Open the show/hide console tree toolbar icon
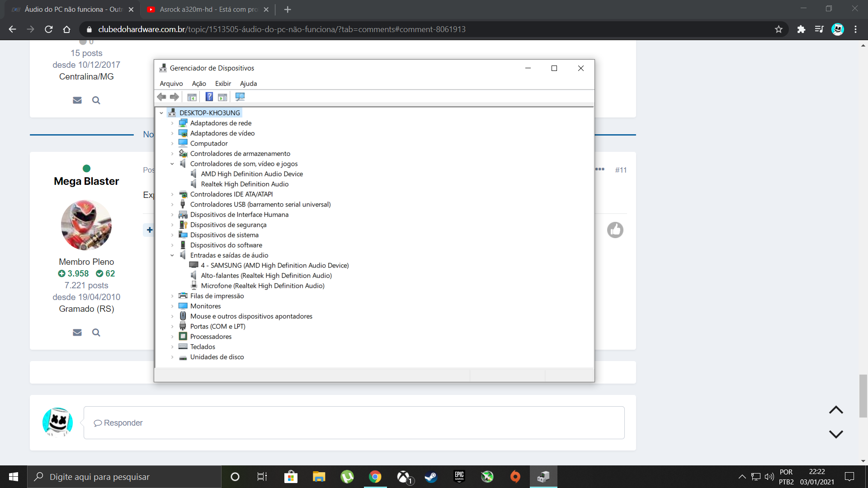The image size is (868, 488). click(x=192, y=97)
